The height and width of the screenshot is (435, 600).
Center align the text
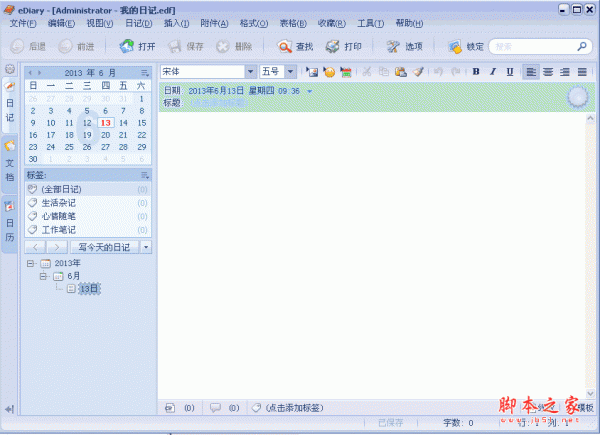[x=548, y=72]
